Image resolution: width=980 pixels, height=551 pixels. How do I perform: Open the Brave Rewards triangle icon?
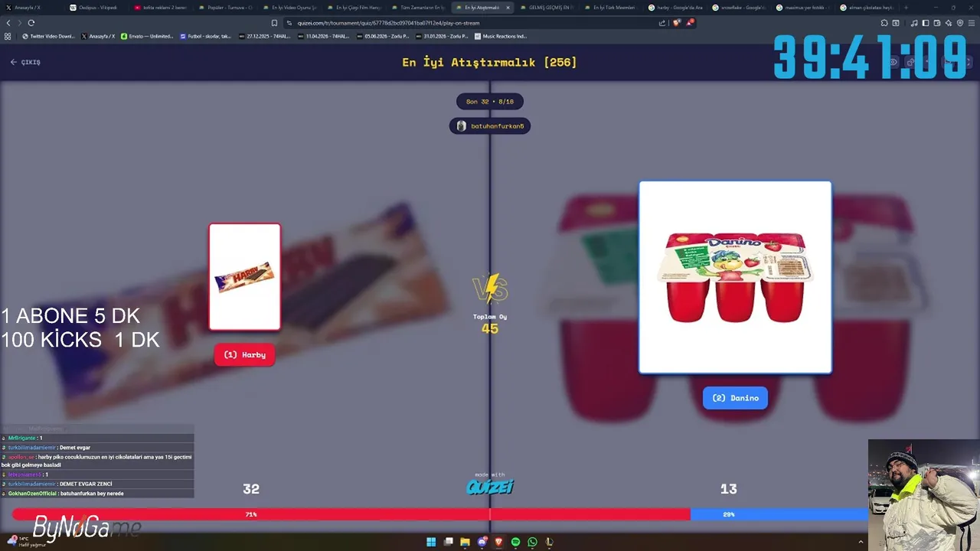[689, 23]
